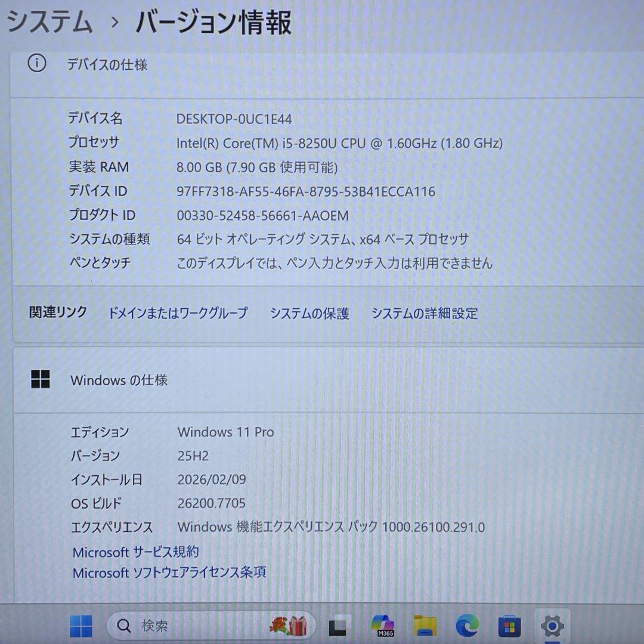Open Task View from the taskbar
This screenshot has height=644, width=644.
click(338, 626)
